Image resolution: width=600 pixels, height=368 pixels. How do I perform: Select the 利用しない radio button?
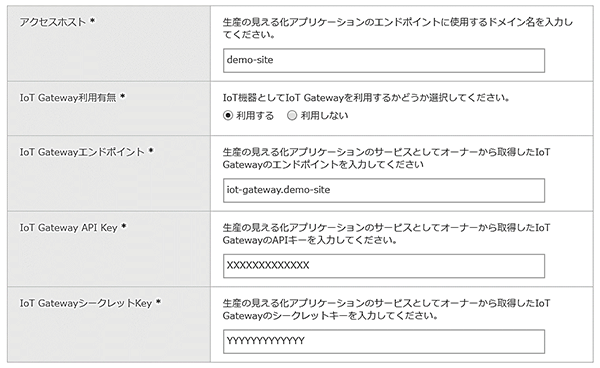(x=292, y=116)
